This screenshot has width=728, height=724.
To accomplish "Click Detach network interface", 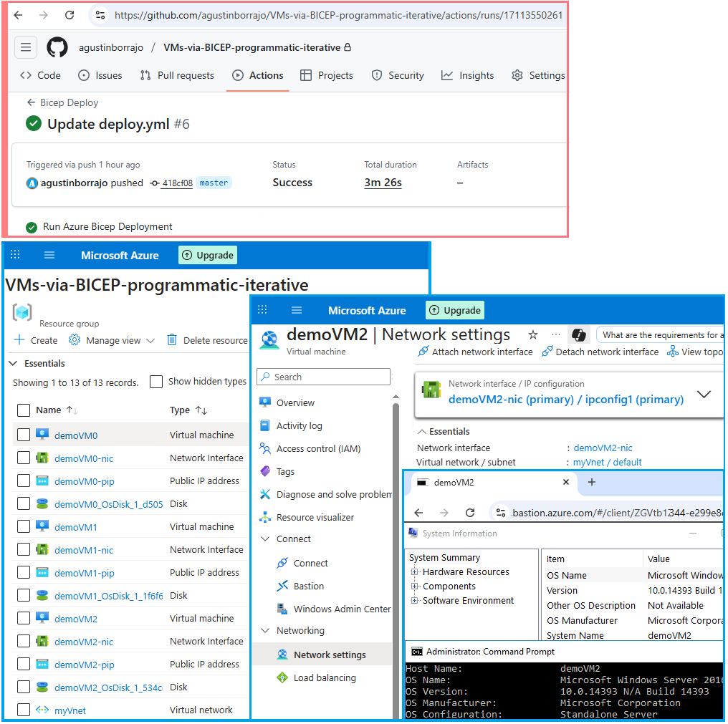I will pyautogui.click(x=600, y=352).
